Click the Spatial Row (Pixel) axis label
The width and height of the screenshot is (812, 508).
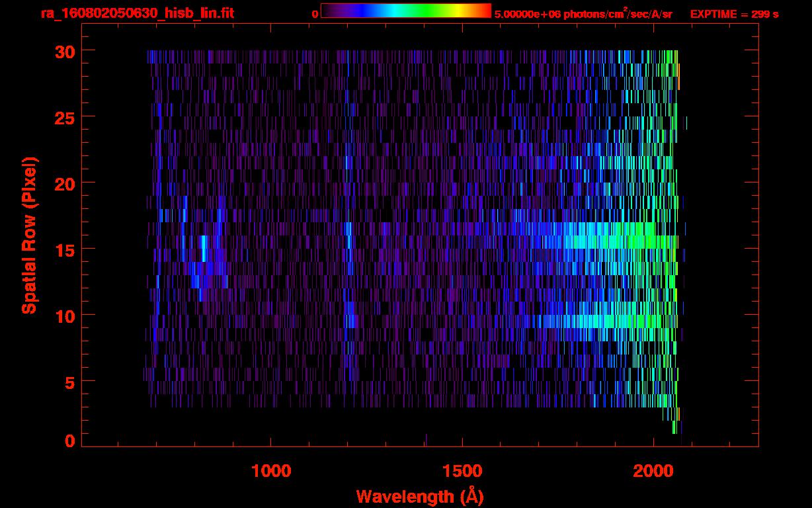pyautogui.click(x=30, y=235)
